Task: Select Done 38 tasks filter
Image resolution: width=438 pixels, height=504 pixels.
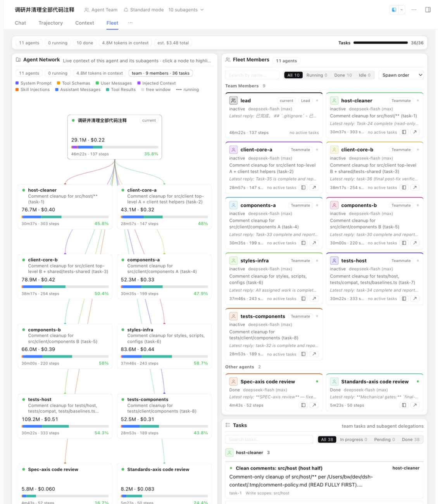Action: pyautogui.click(x=411, y=440)
